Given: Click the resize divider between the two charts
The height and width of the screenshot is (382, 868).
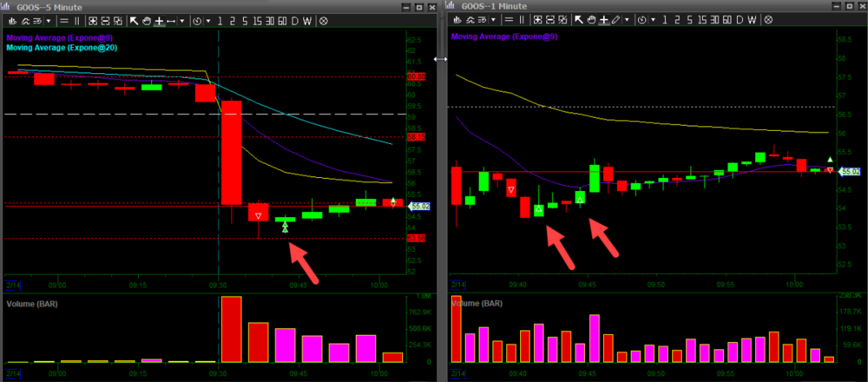Looking at the screenshot, I should click(x=442, y=58).
